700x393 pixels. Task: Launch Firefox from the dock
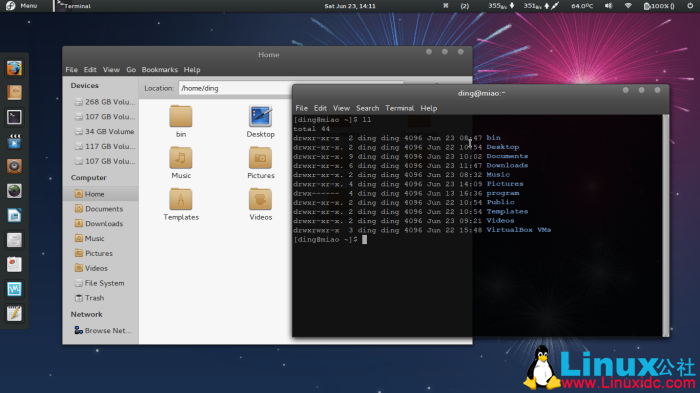(x=14, y=68)
